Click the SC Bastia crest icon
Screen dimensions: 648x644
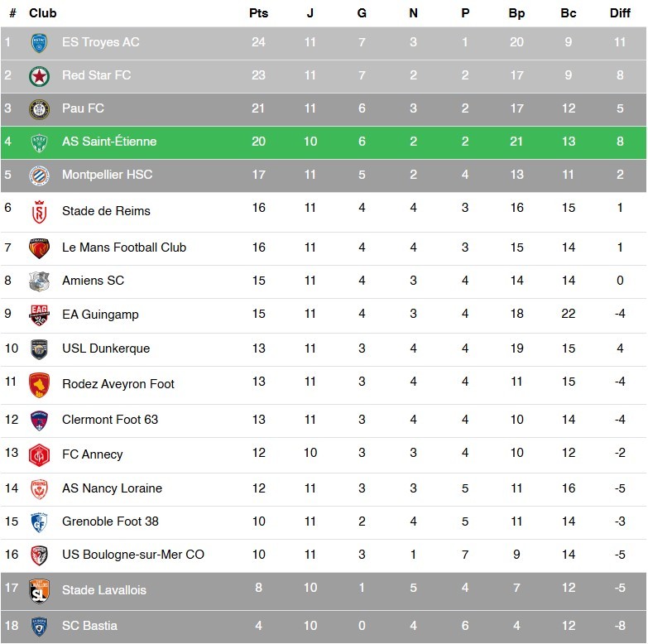coord(39,626)
